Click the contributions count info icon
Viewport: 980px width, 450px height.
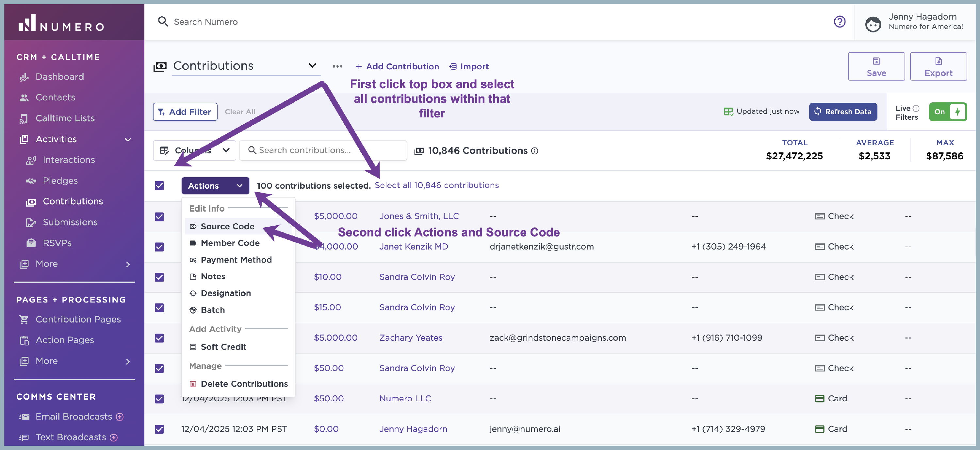coord(534,151)
